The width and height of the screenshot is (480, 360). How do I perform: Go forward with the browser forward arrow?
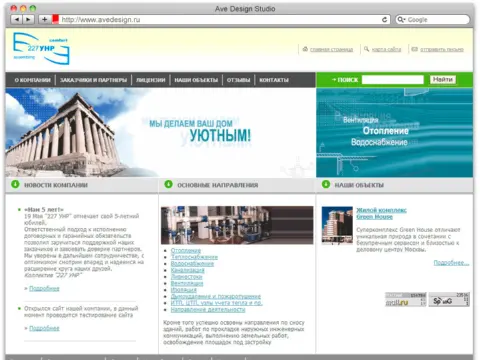(28, 19)
